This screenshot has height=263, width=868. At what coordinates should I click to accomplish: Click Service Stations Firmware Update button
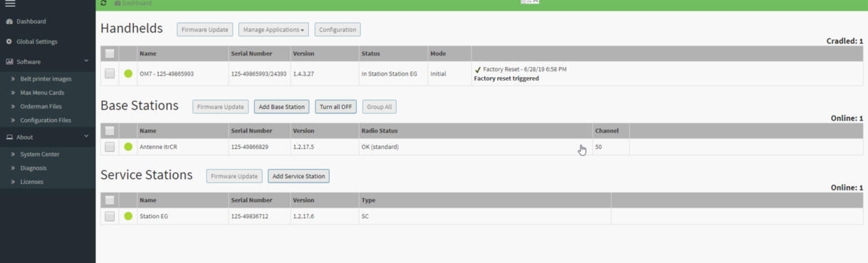pyautogui.click(x=234, y=176)
